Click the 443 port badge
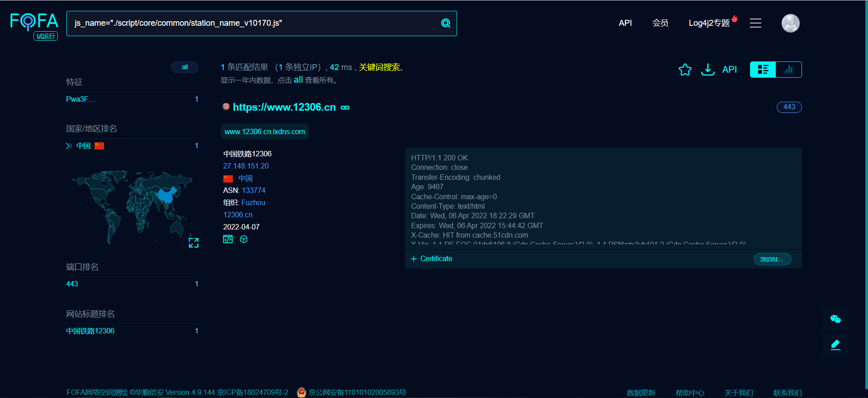Screen dimensions: 868x398 coord(789,107)
